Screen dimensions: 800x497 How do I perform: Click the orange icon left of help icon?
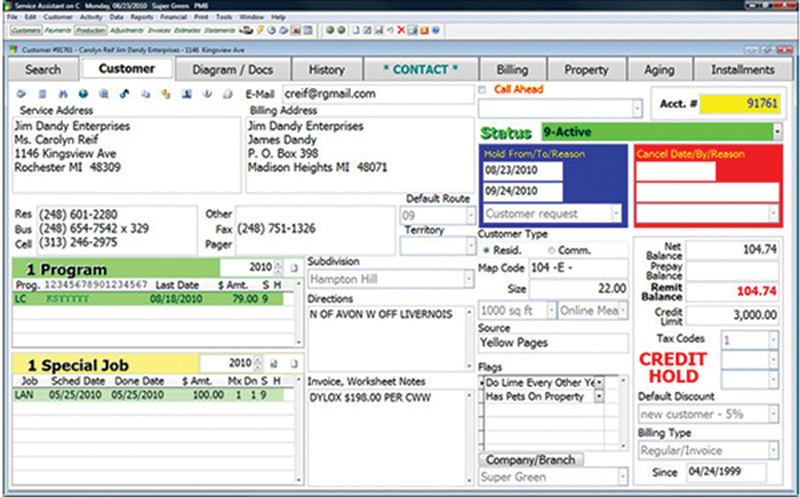click(x=424, y=31)
